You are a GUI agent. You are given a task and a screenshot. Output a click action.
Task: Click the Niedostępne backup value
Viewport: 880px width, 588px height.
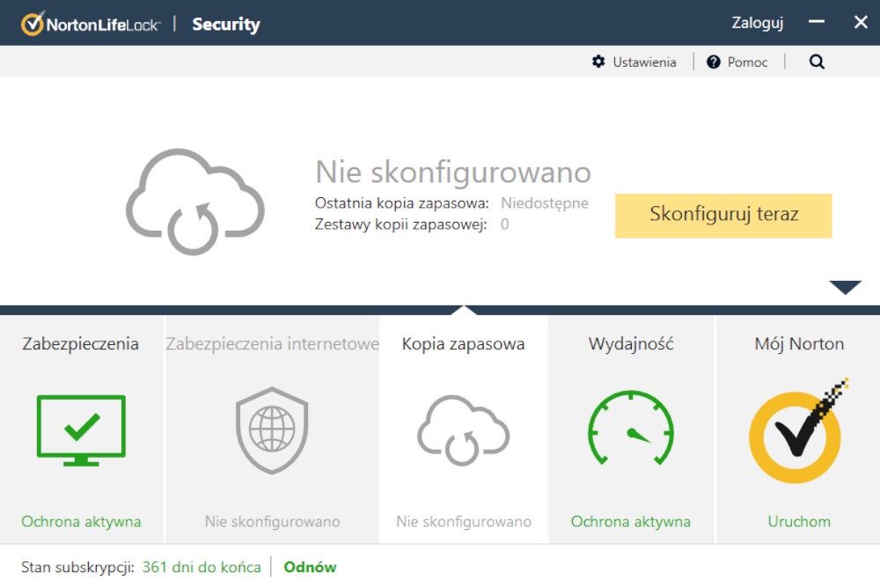[545, 202]
